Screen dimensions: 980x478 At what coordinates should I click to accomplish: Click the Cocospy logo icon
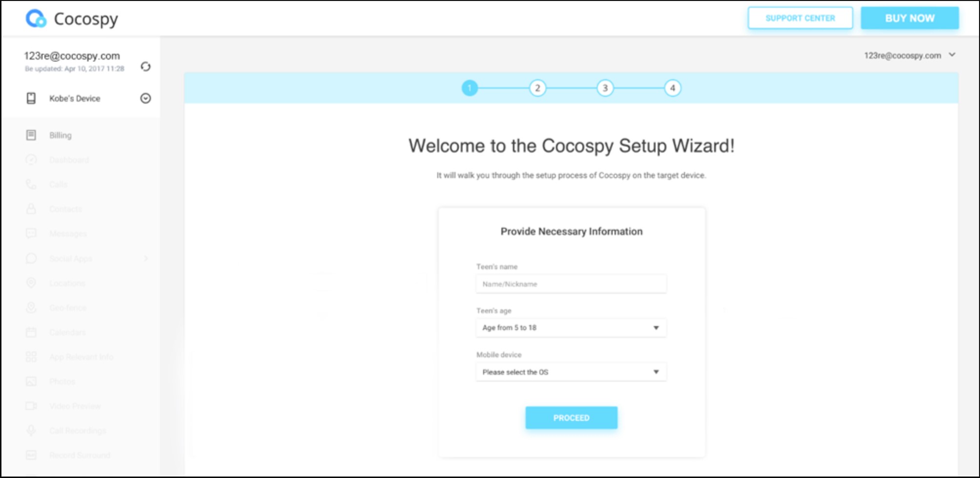[x=36, y=19]
